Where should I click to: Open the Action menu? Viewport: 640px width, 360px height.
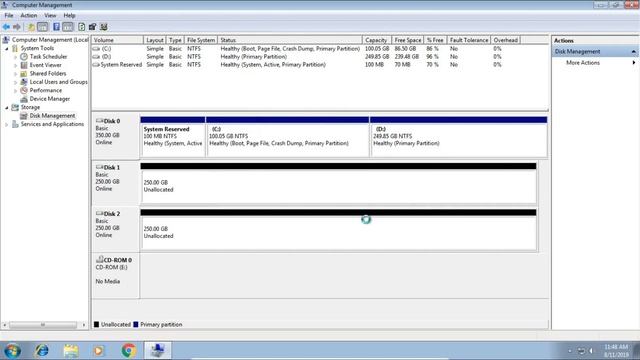coord(29,16)
